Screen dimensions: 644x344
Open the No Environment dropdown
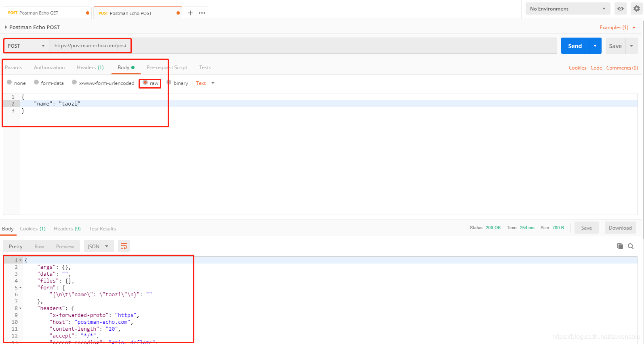coord(568,8)
